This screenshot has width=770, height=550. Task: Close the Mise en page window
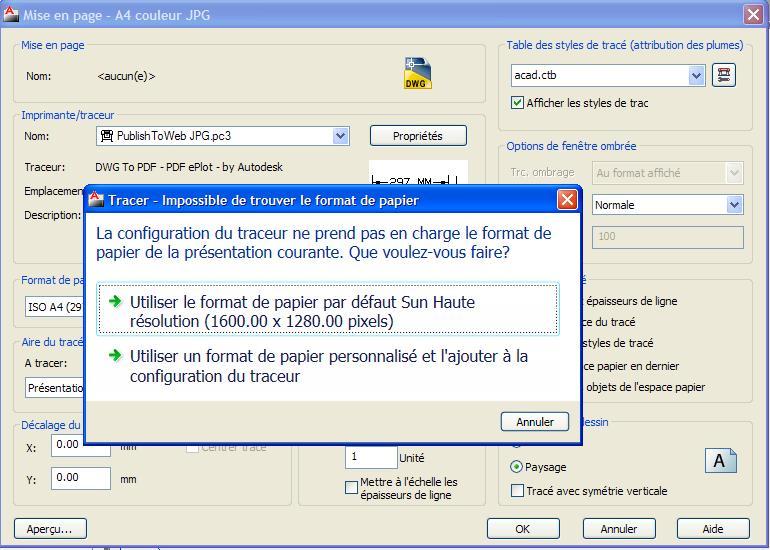[753, 15]
